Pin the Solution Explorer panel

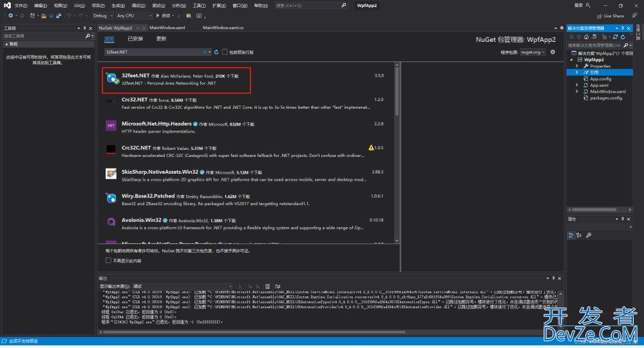(x=623, y=28)
